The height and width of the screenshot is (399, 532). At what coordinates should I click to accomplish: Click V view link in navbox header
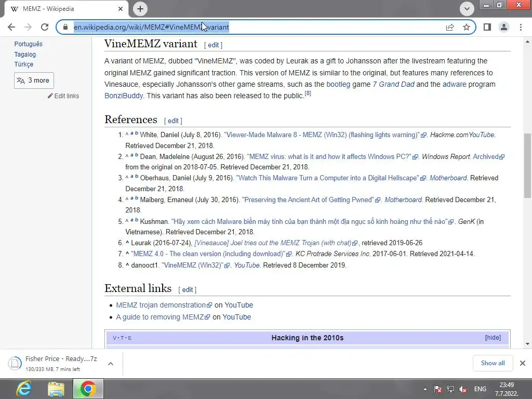[x=115, y=338]
